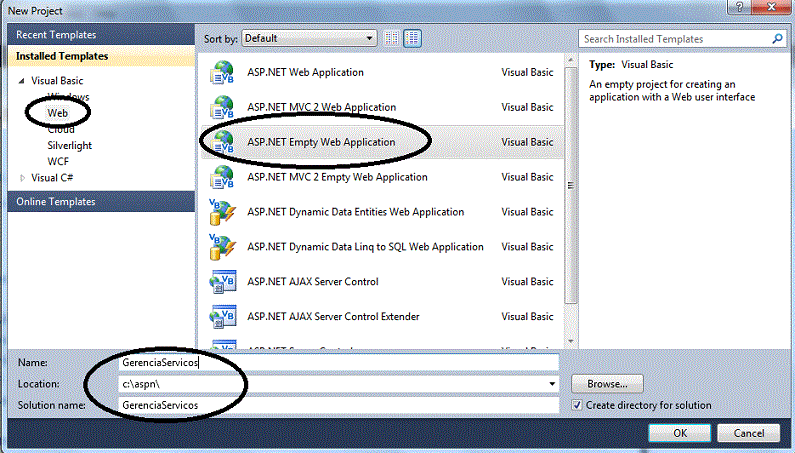Click the OK button
This screenshot has width=795, height=453.
pyautogui.click(x=679, y=433)
